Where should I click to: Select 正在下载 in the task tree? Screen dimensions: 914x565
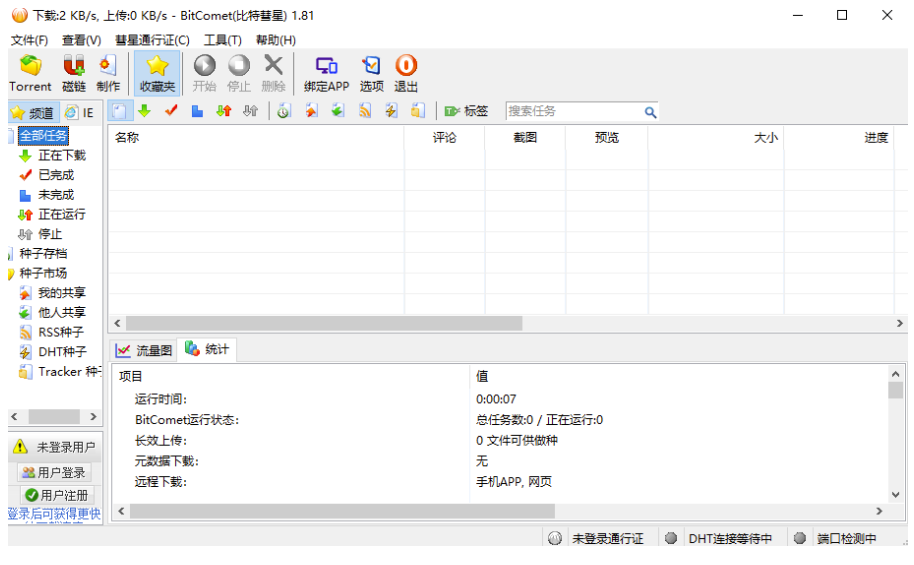tap(61, 155)
